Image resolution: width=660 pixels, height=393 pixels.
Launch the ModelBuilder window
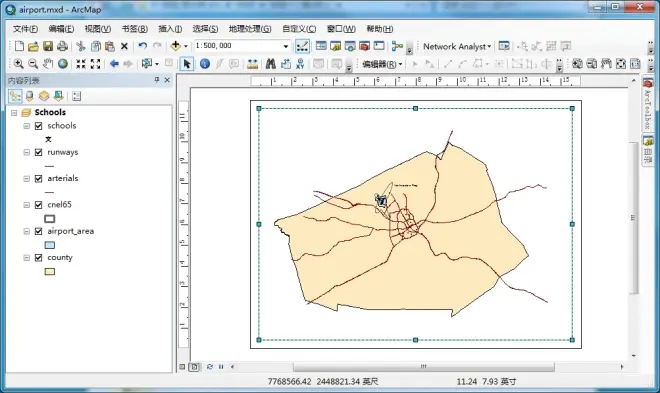click(x=397, y=46)
